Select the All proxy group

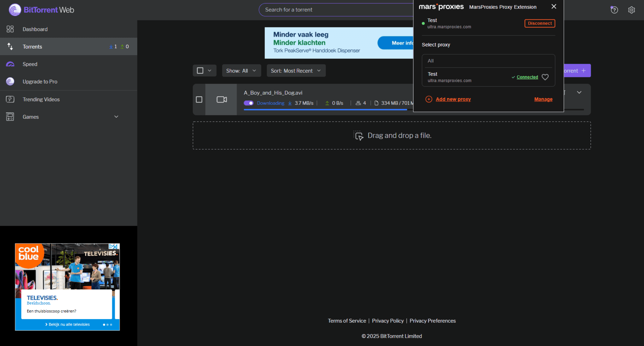488,61
